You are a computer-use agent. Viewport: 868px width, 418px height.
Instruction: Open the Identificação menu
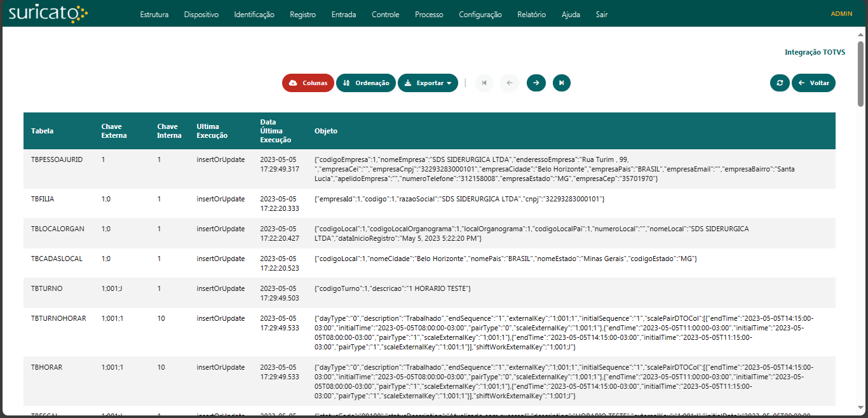pyautogui.click(x=254, y=15)
